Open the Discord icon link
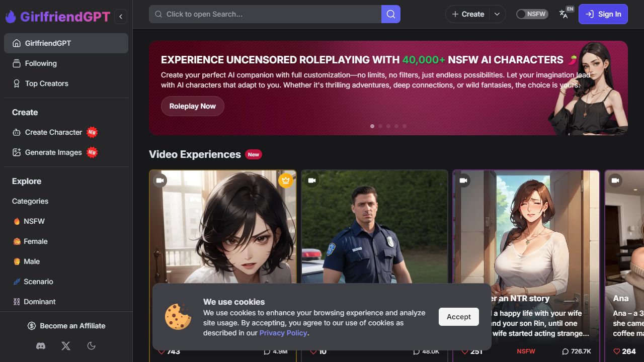This screenshot has height=362, width=644. pyautogui.click(x=41, y=346)
